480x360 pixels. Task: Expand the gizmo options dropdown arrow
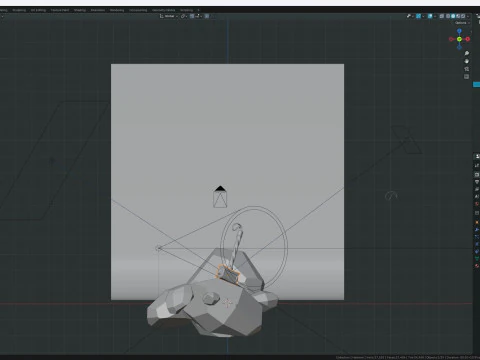click(x=423, y=16)
